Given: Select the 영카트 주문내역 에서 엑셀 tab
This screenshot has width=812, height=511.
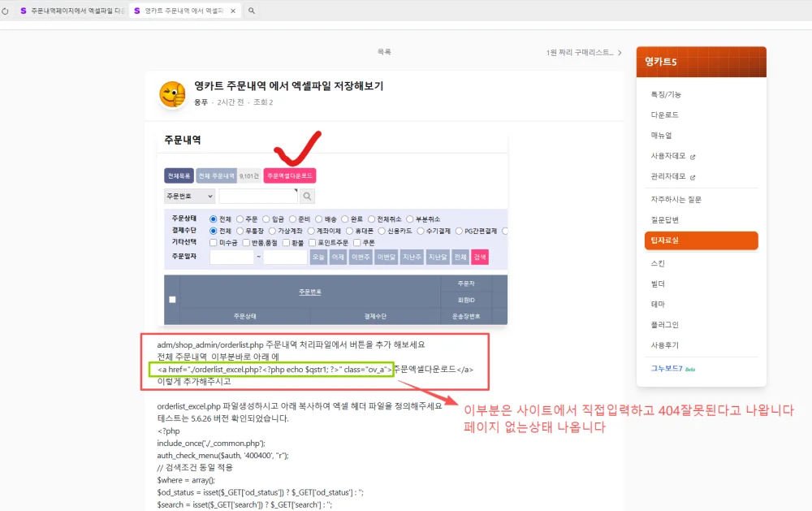Looking at the screenshot, I should coord(184,11).
